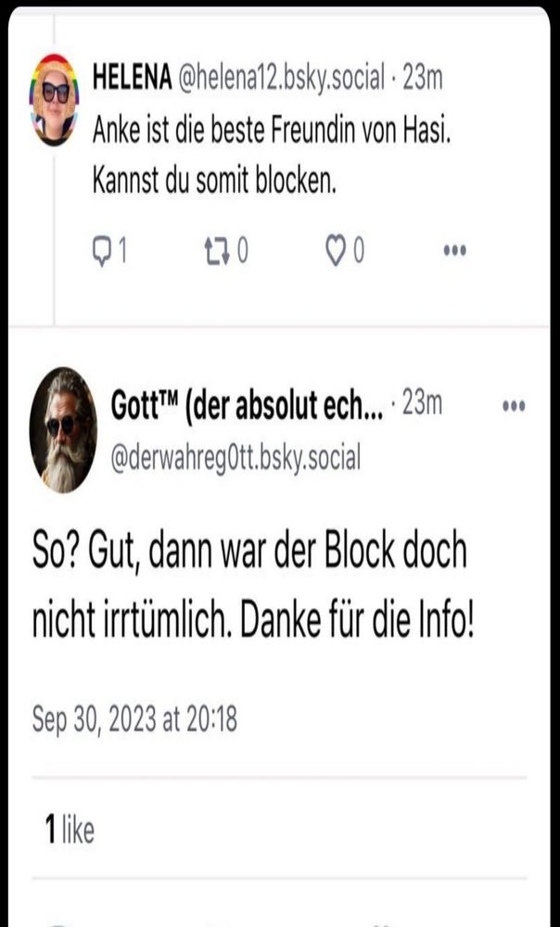The width and height of the screenshot is (560, 927).
Task: Visit the @derwahreg0tt.bsky.social handle
Action: click(x=235, y=457)
